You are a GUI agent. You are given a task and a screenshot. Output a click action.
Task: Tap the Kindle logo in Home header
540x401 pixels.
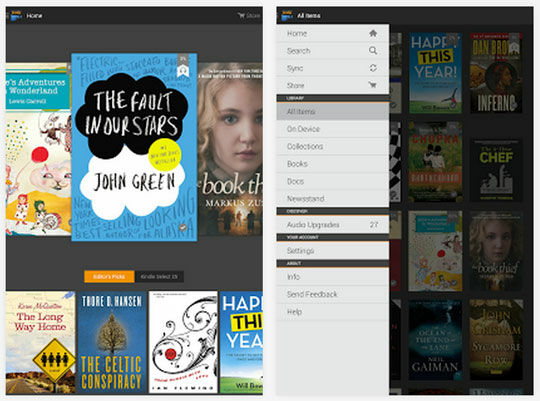point(16,16)
